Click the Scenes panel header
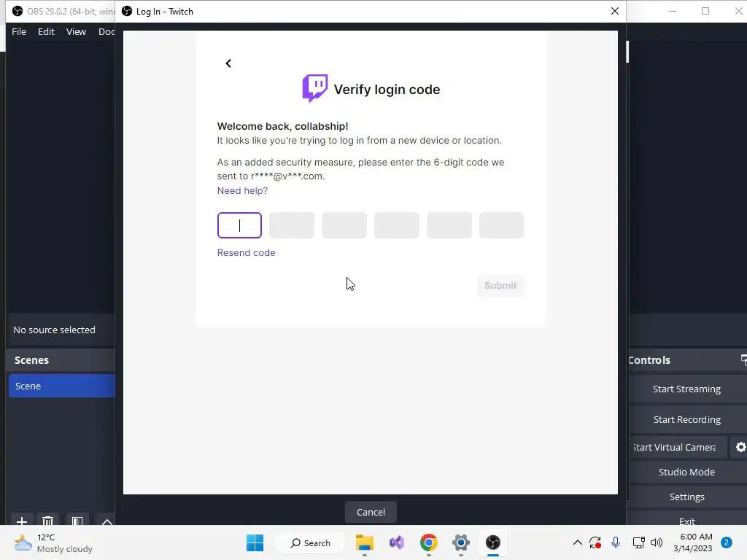This screenshot has height=560, width=747. [x=60, y=360]
